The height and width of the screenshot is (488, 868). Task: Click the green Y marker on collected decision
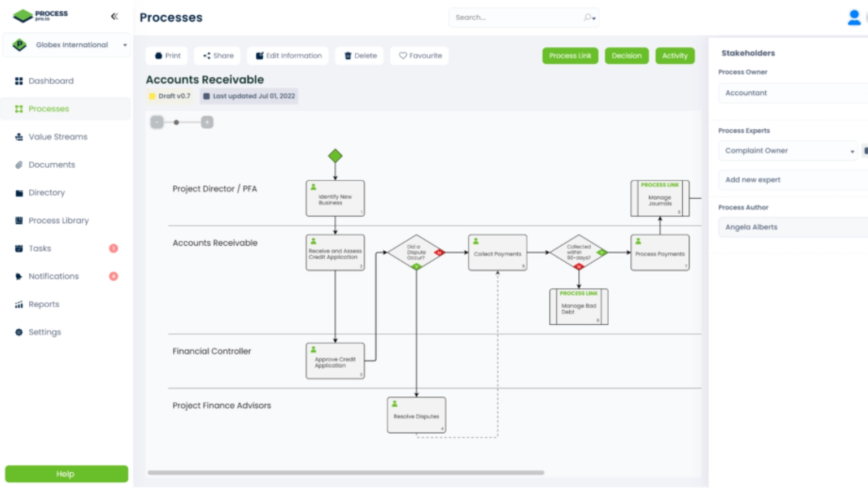[601, 252]
